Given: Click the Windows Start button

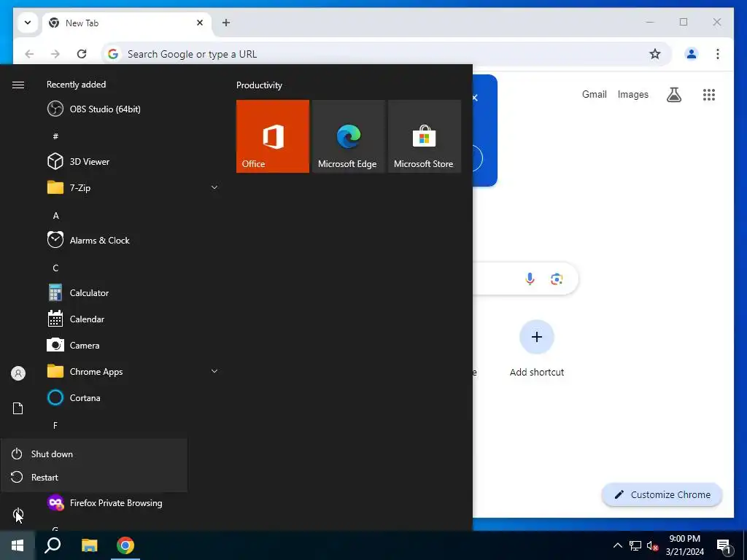Looking at the screenshot, I should coord(18,545).
